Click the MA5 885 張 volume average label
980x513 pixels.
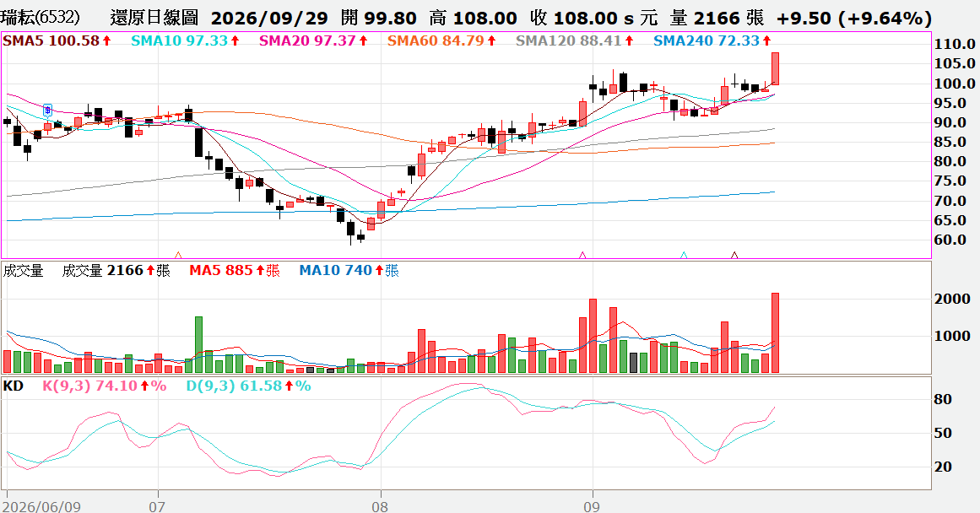[235, 271]
